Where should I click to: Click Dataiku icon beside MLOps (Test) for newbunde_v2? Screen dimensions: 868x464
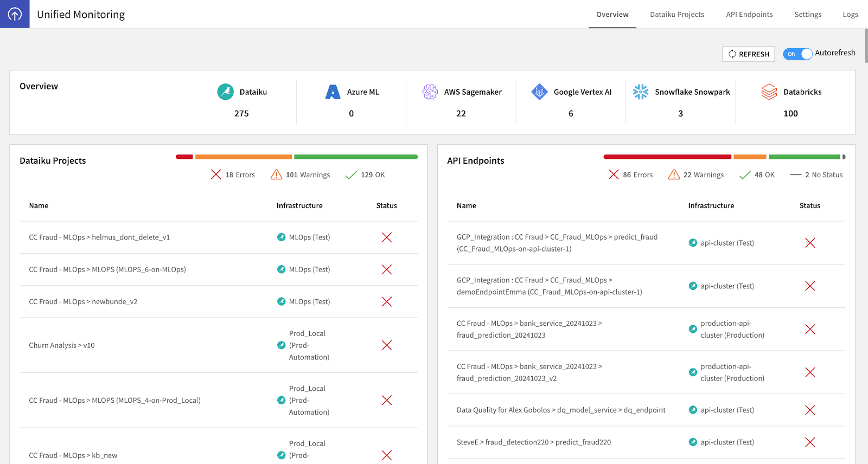point(281,301)
